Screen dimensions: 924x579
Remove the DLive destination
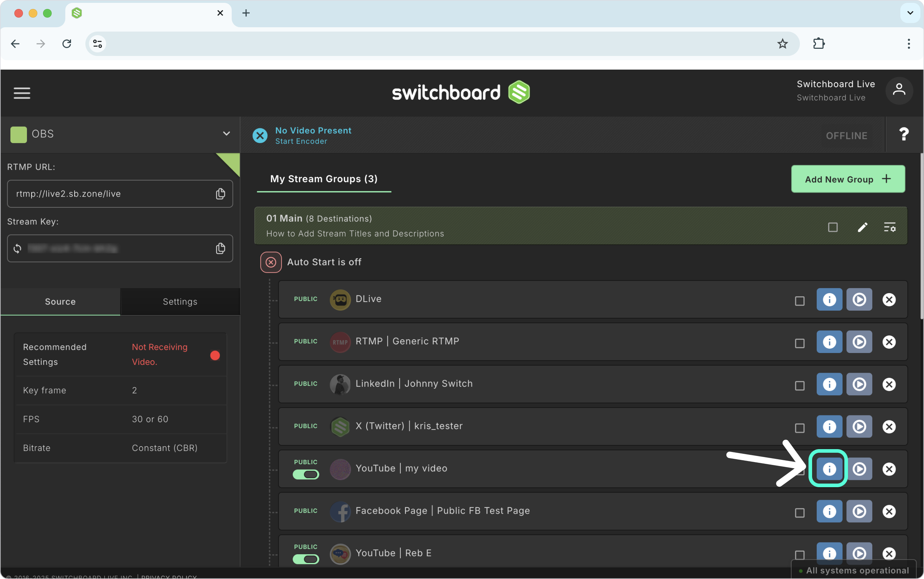point(889,300)
